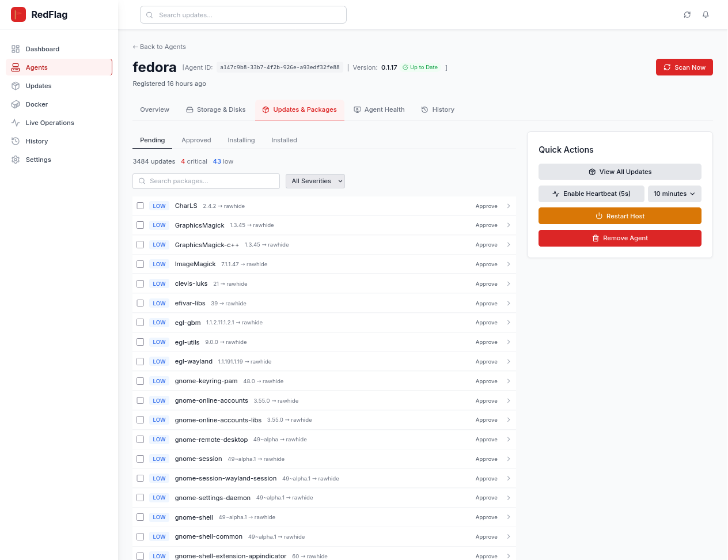Click the Back to Agents link
Viewport: 728px width, 560px height.
[160, 47]
